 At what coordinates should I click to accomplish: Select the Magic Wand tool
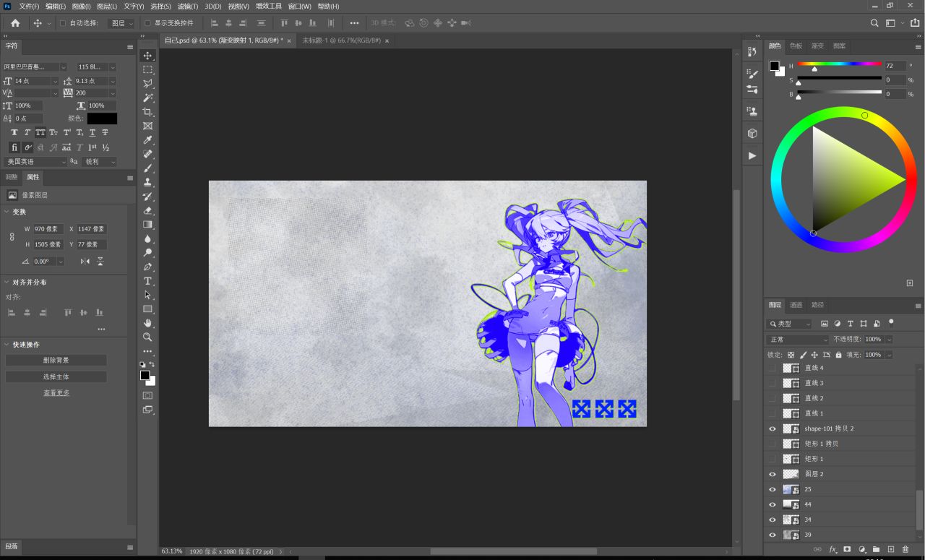[147, 98]
